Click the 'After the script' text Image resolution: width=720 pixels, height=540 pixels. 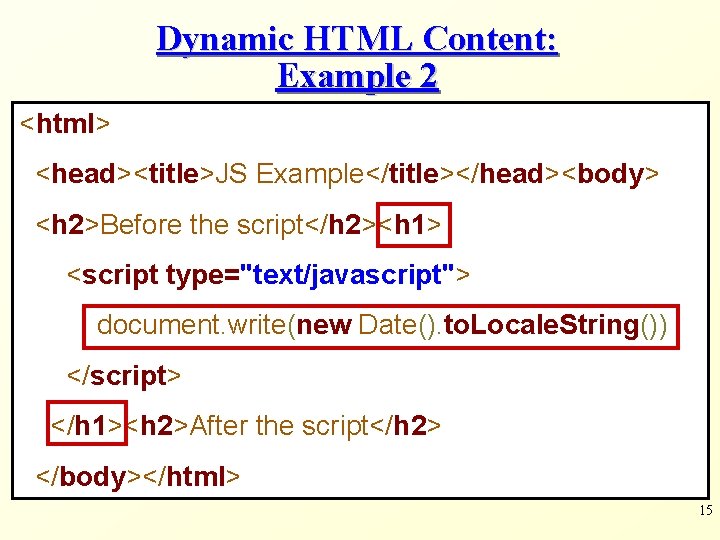click(x=279, y=426)
